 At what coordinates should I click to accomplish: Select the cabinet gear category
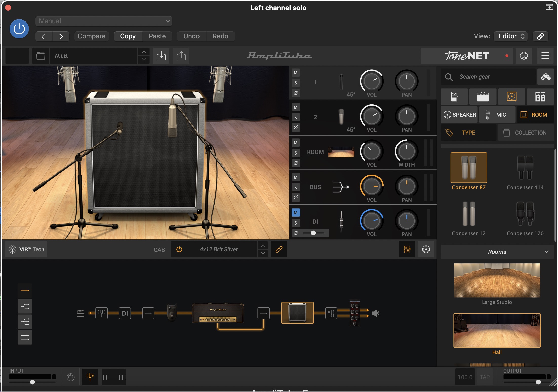511,97
